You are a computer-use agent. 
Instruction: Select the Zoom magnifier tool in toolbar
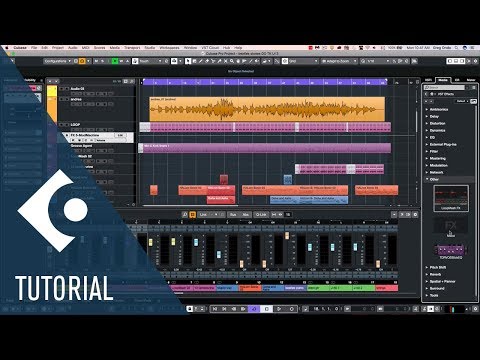coord(232,61)
